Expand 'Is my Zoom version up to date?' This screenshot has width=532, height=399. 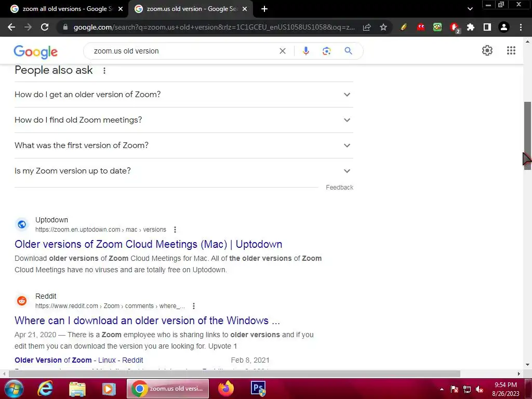184,171
